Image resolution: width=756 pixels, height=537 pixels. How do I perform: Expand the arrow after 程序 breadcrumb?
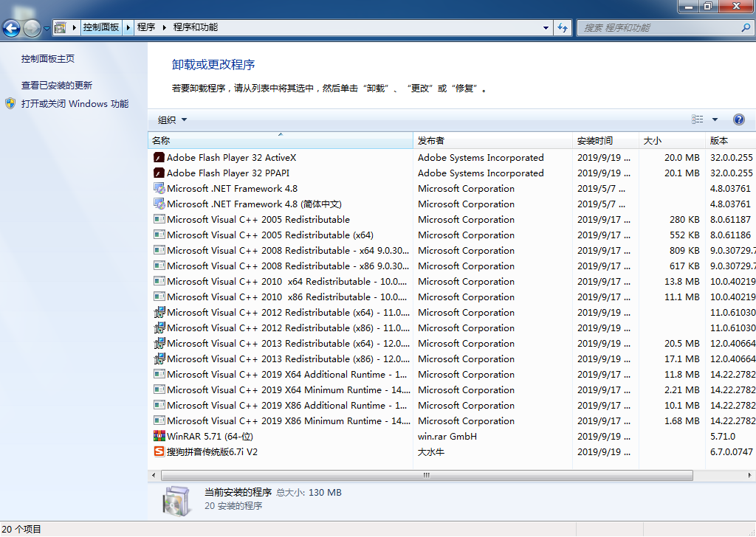click(164, 27)
